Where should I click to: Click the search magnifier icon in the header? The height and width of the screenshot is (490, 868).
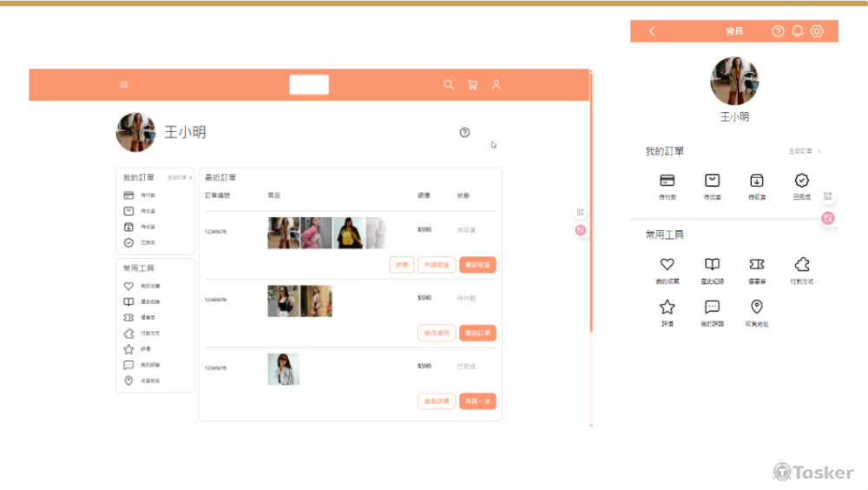coord(449,85)
